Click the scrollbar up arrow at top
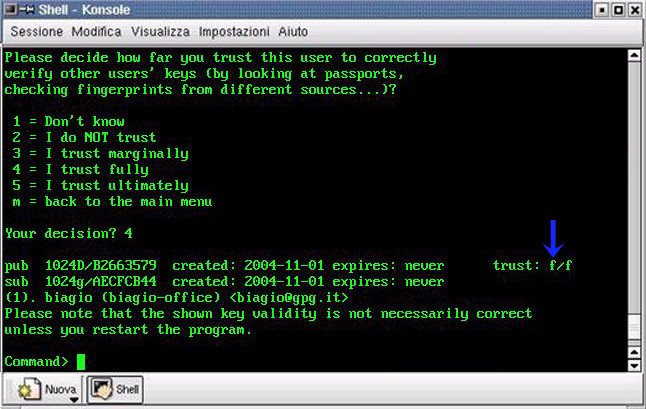 (x=634, y=52)
